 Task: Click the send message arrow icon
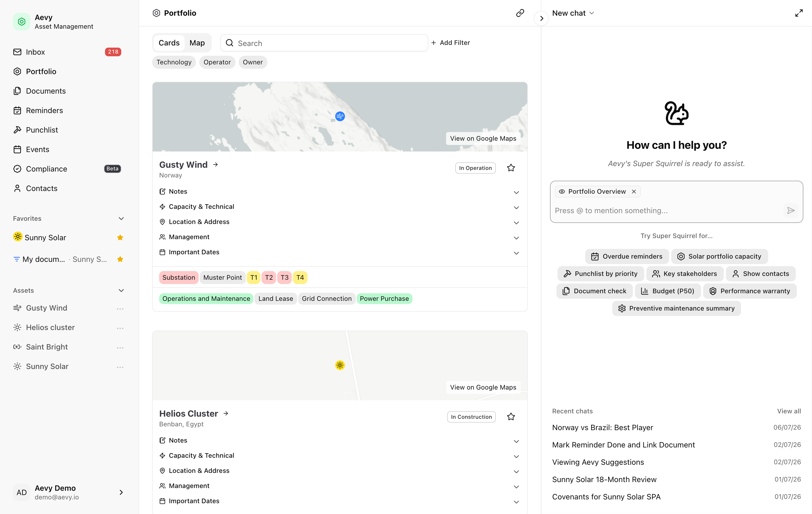pos(790,211)
